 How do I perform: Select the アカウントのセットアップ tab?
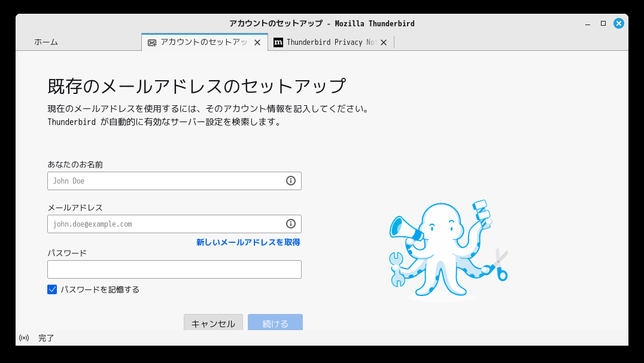205,42
